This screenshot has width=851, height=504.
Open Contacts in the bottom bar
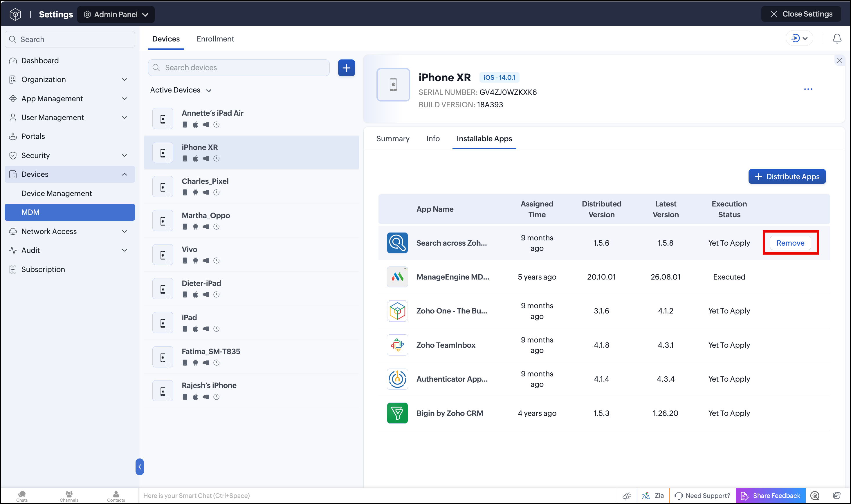[x=116, y=496]
